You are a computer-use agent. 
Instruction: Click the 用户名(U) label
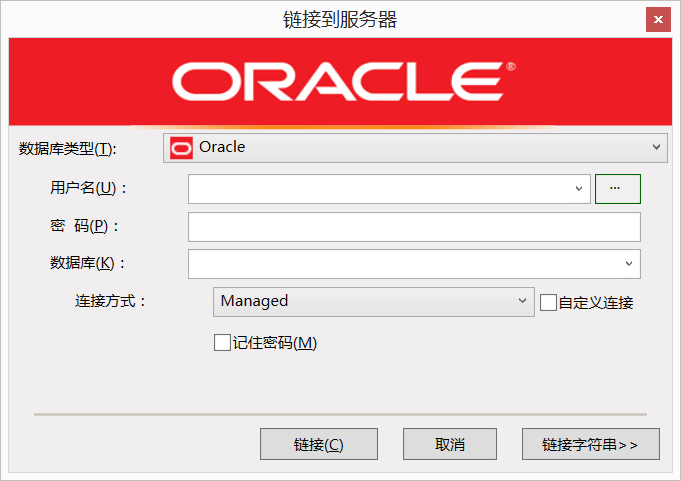[88, 188]
